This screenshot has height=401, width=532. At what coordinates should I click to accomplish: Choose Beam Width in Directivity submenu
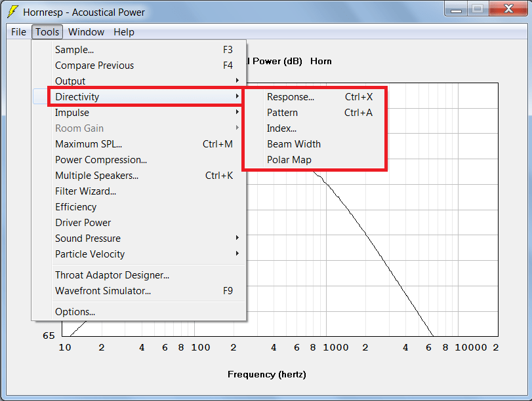click(315, 143)
